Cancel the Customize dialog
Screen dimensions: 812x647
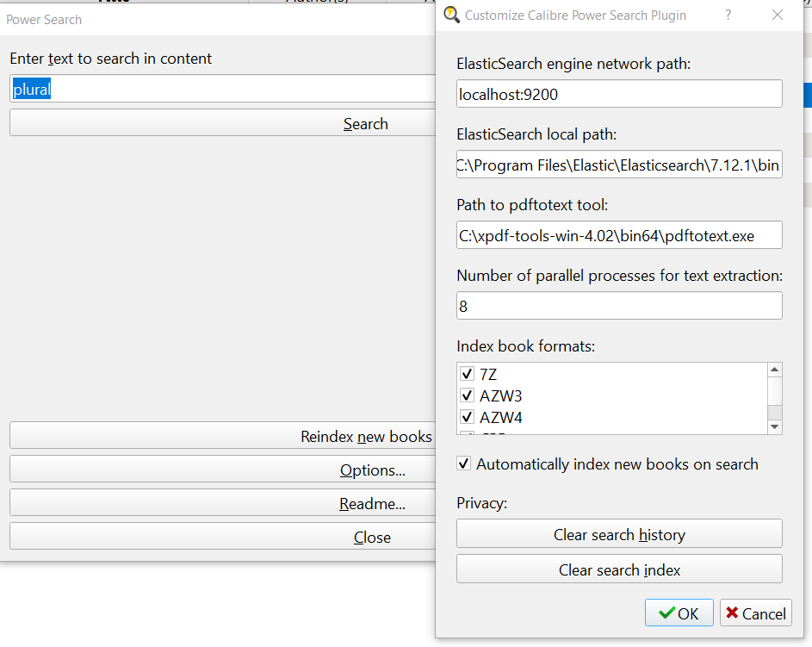[755, 613]
